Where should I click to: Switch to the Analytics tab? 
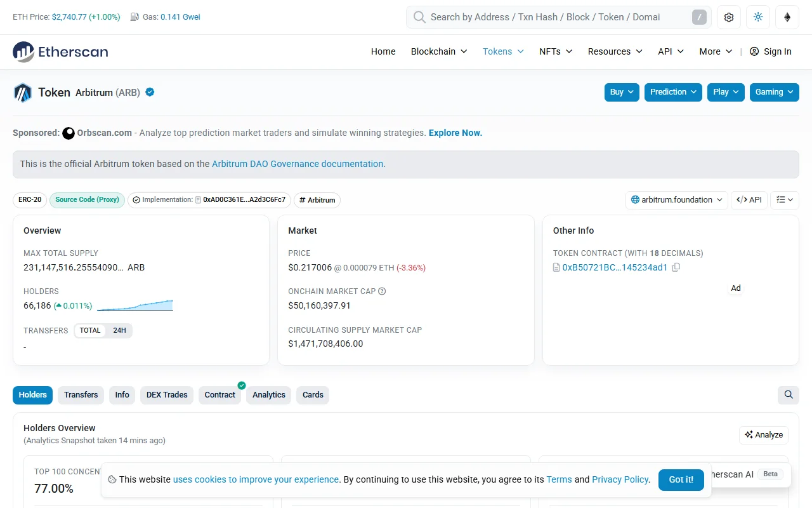269,395
